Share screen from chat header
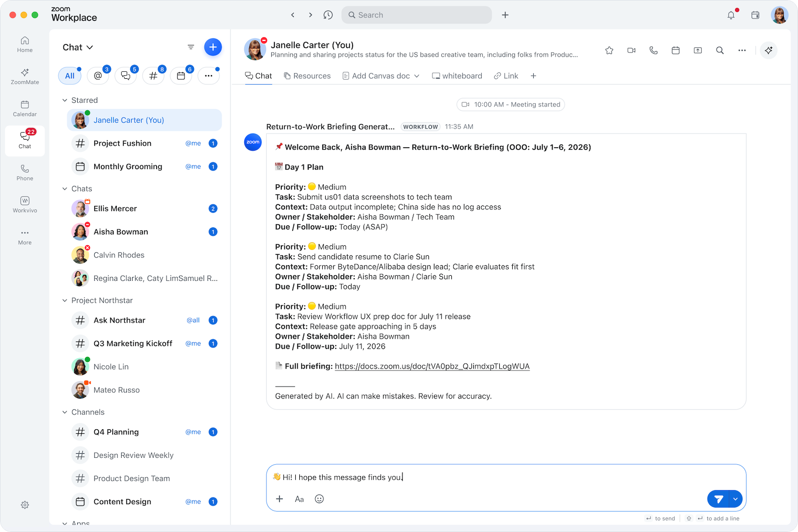This screenshot has height=532, width=798. 698,50
